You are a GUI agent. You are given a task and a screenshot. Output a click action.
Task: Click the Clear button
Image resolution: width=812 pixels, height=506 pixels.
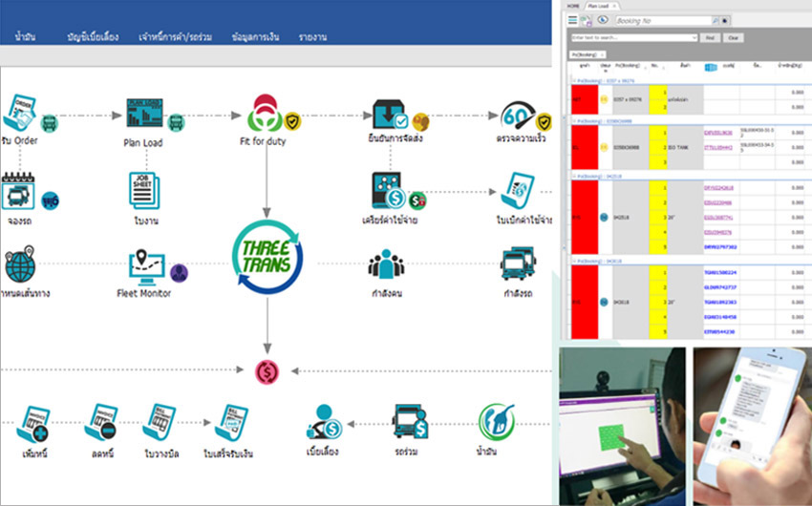[x=734, y=38]
